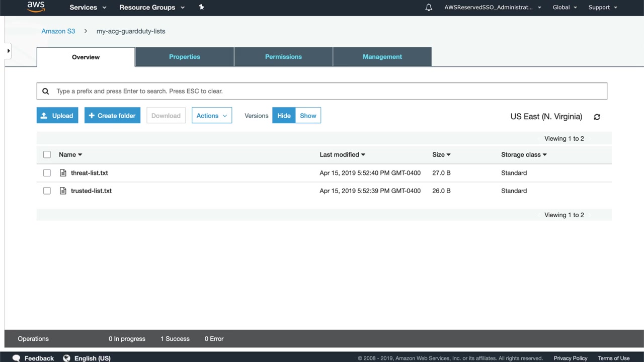Switch to the Permissions tab
The image size is (644, 362).
click(283, 57)
